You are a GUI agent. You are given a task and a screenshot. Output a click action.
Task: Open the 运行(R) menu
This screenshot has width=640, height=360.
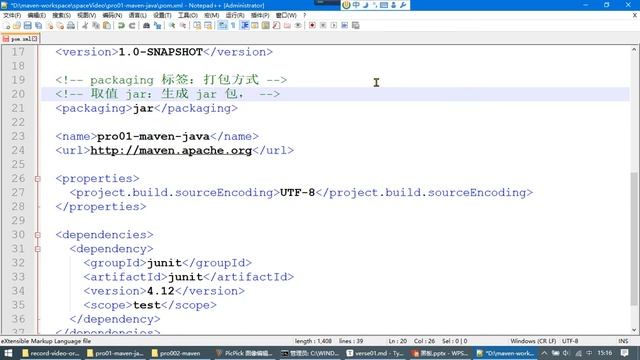point(235,15)
